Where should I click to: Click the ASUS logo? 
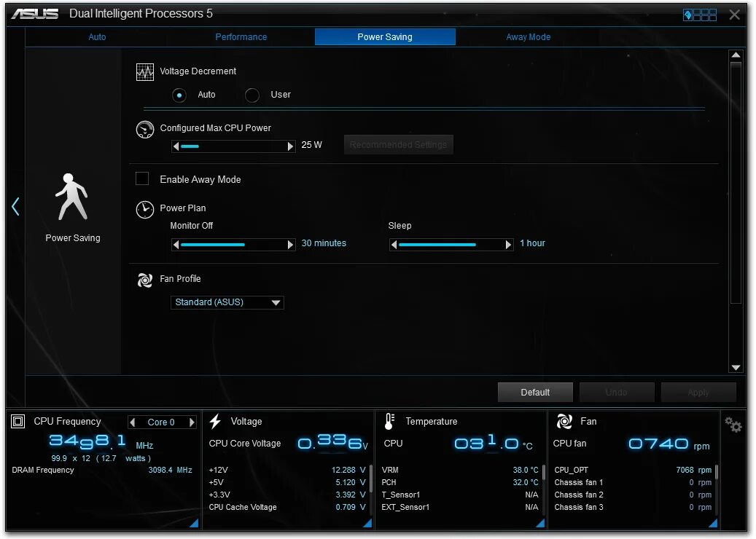35,14
